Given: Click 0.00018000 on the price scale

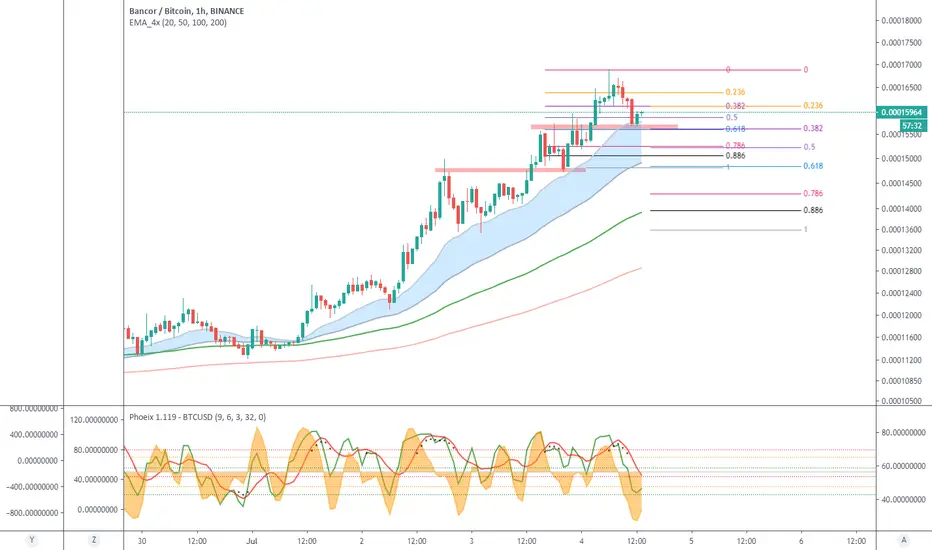Looking at the screenshot, I should coord(901,20).
